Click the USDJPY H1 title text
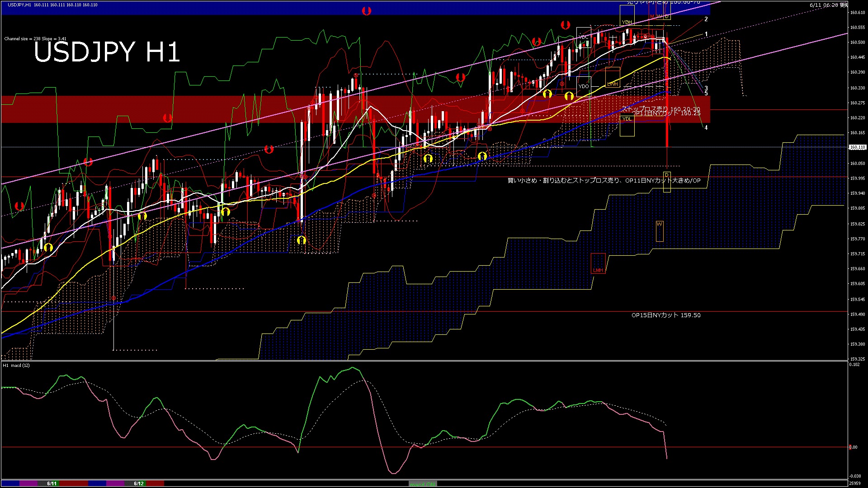The image size is (868, 488). [107, 52]
